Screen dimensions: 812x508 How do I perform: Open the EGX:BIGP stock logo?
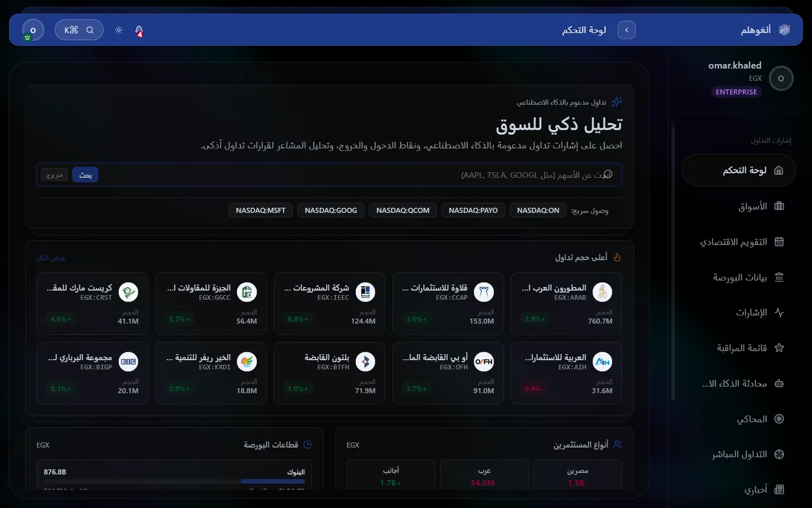(x=128, y=362)
